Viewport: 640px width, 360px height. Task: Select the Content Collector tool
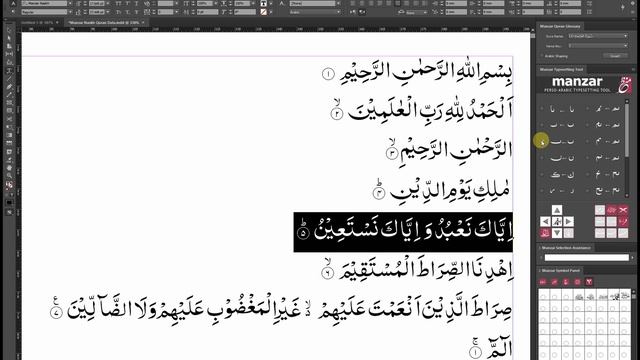pyautogui.click(x=9, y=62)
